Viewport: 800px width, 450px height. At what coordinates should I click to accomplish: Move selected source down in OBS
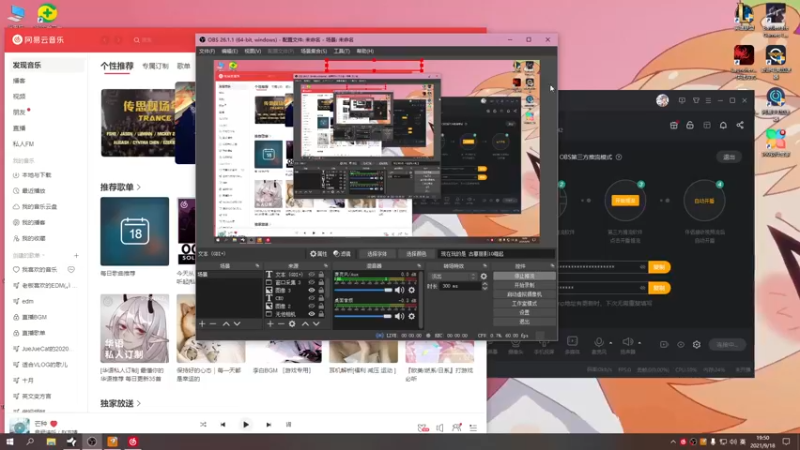[316, 324]
